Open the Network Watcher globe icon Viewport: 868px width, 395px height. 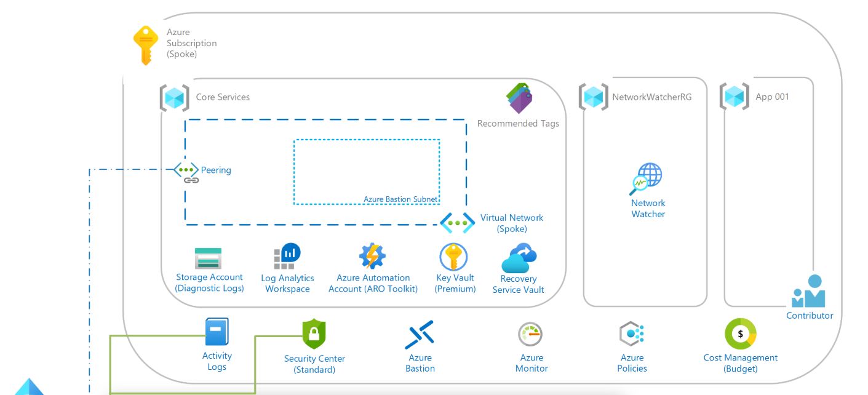(646, 179)
